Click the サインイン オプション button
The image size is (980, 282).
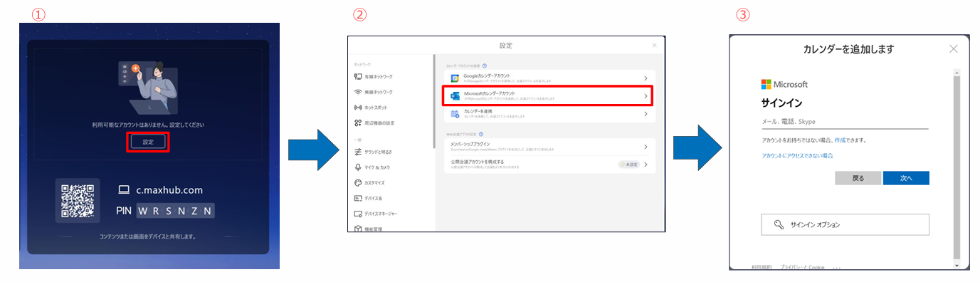[x=845, y=224]
